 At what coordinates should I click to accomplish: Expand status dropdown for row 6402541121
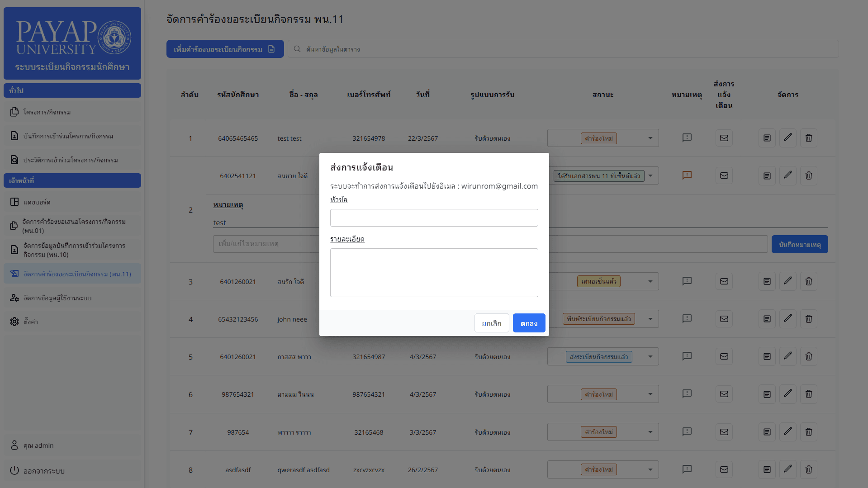click(603, 175)
